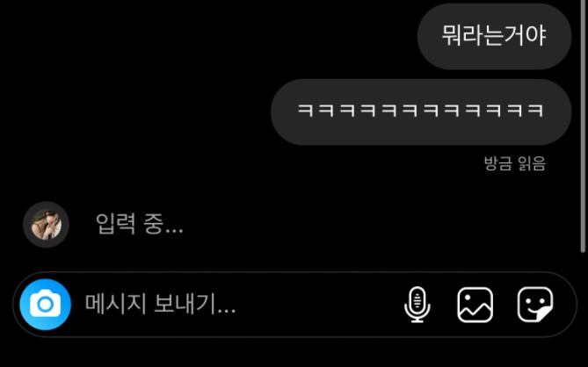Attach an image using the picture icon
The width and height of the screenshot is (588, 367).
[475, 305]
